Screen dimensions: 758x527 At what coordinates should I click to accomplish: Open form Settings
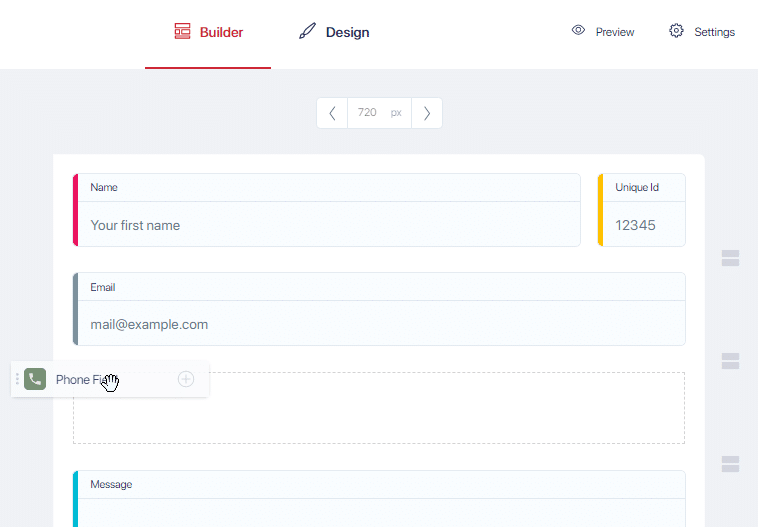tap(702, 32)
